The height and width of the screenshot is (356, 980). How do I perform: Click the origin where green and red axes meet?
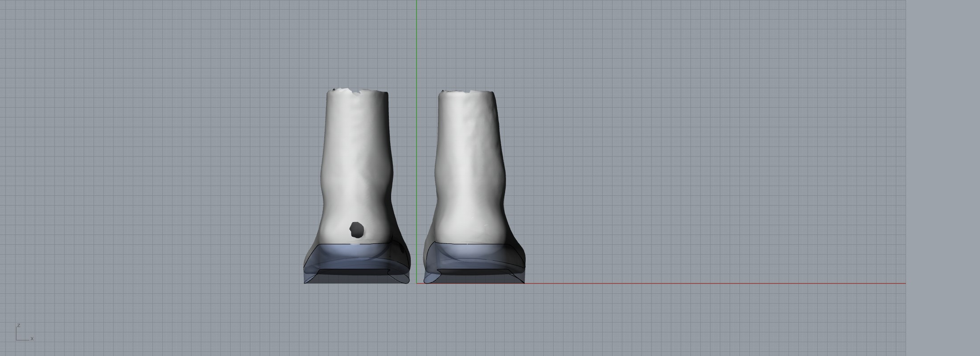(x=416, y=283)
